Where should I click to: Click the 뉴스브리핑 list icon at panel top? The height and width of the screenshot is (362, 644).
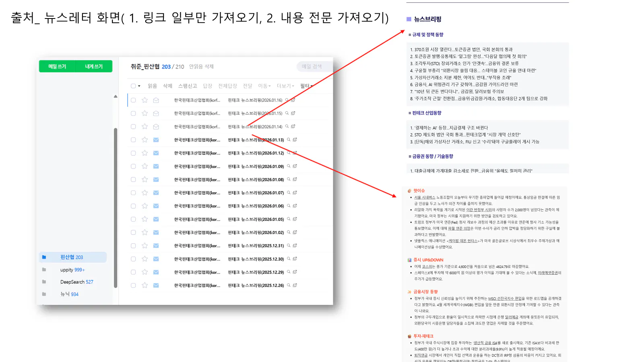[x=408, y=19]
